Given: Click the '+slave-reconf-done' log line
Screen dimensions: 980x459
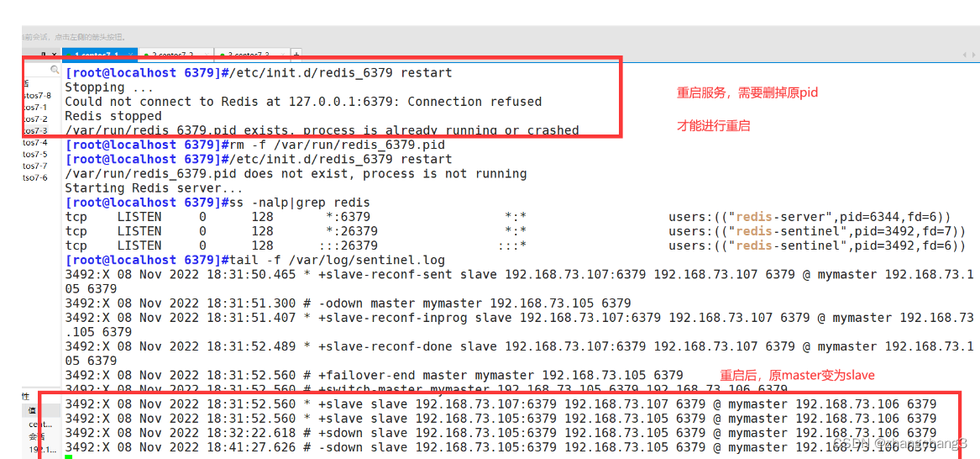Looking at the screenshot, I should click(x=519, y=354).
